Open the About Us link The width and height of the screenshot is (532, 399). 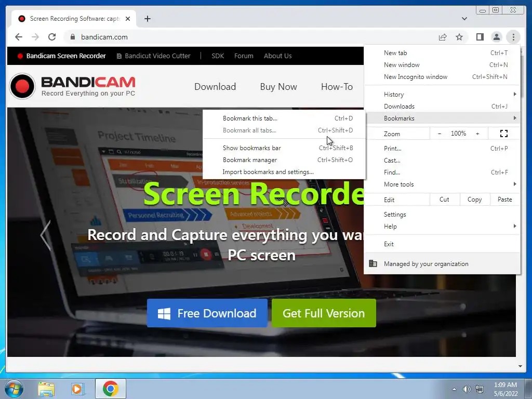click(278, 56)
